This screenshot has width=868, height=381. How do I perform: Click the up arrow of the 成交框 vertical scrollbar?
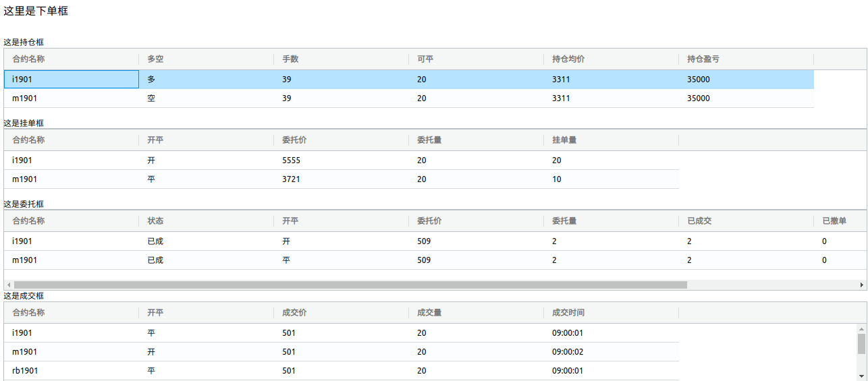coord(862,328)
